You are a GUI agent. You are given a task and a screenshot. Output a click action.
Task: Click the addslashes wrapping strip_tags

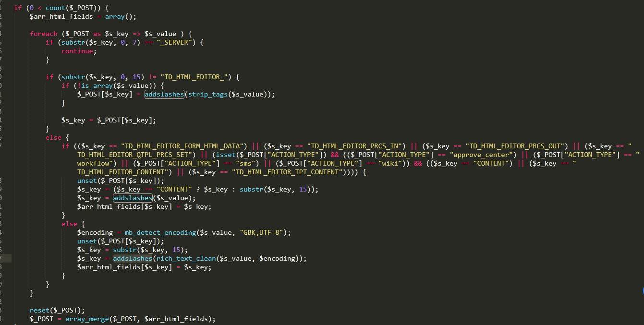click(164, 95)
